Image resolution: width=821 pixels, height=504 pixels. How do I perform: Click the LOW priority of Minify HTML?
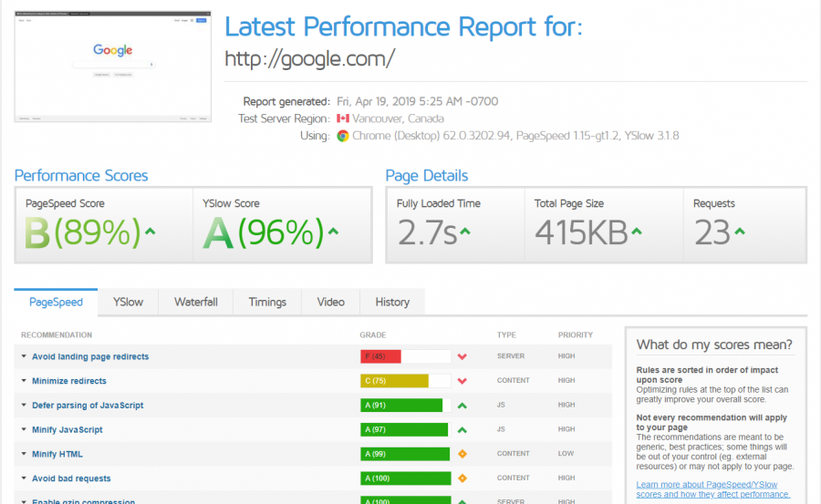pyautogui.click(x=566, y=453)
